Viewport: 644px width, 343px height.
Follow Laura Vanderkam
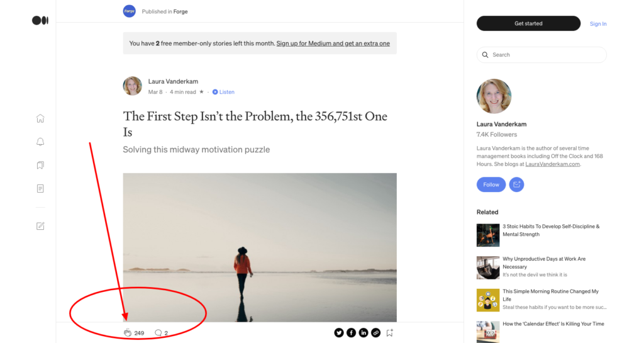tap(491, 184)
